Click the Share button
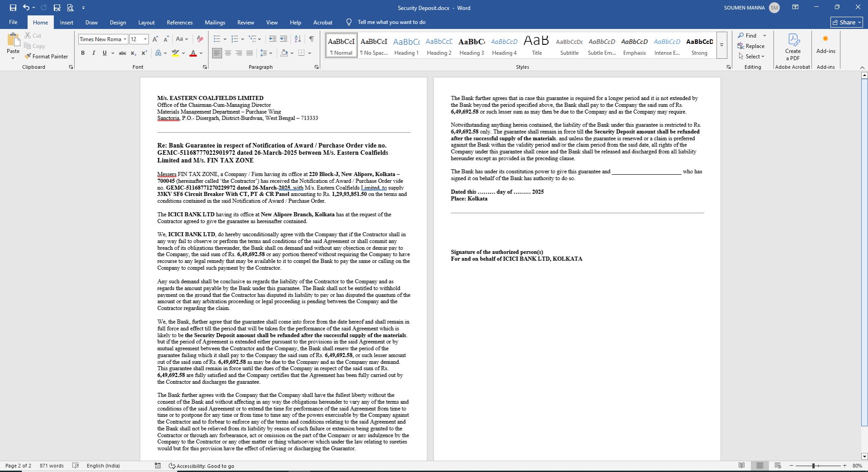868x472 pixels. coord(847,22)
